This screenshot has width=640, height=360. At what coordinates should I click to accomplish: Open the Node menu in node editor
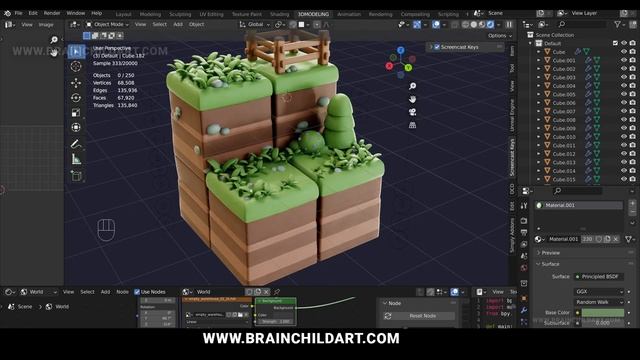[122, 292]
